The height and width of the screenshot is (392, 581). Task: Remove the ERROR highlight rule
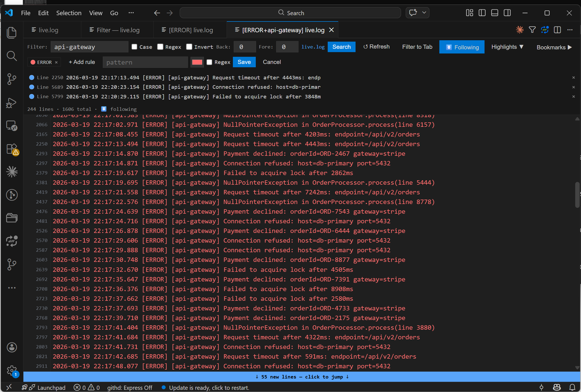pyautogui.click(x=56, y=62)
